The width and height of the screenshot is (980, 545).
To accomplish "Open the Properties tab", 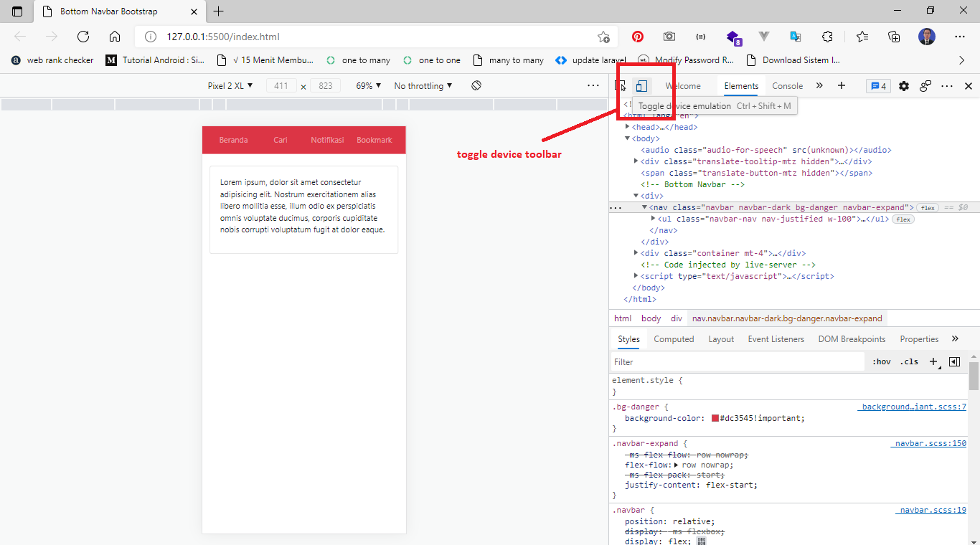I will click(x=919, y=339).
